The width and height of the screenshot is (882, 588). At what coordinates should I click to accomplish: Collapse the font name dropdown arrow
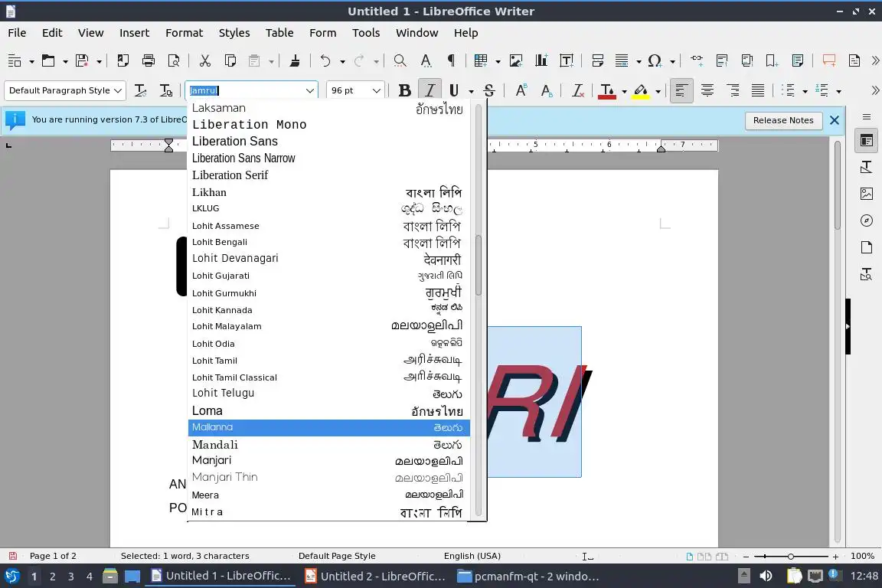[309, 90]
